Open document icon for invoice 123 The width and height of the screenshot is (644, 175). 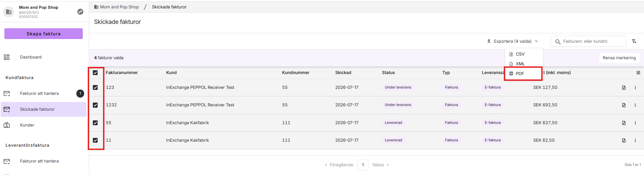624,87
